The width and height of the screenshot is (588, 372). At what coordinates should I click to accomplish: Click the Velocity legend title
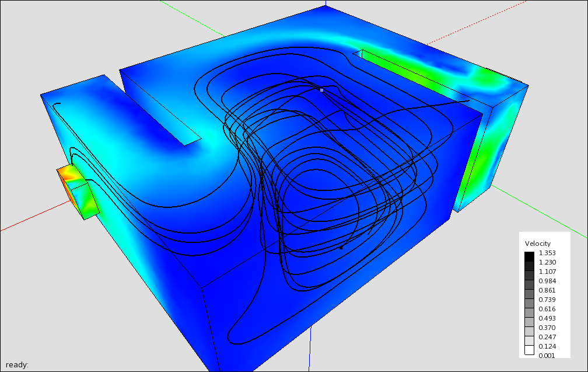pos(537,243)
